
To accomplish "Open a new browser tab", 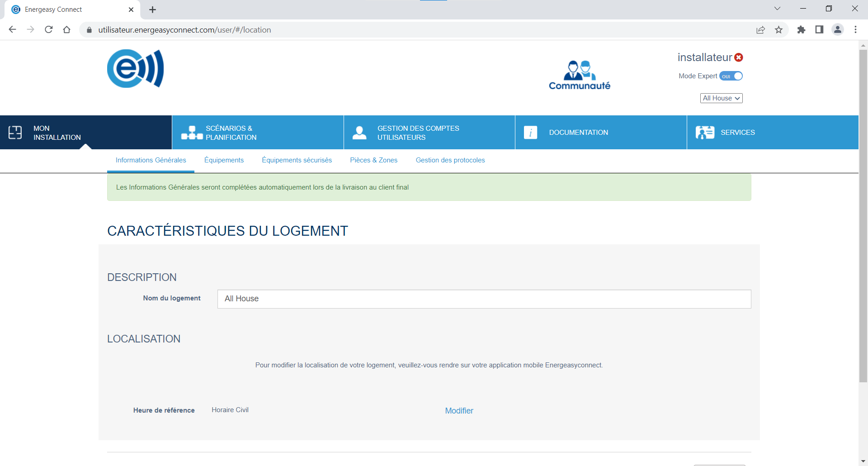I will tap(152, 10).
